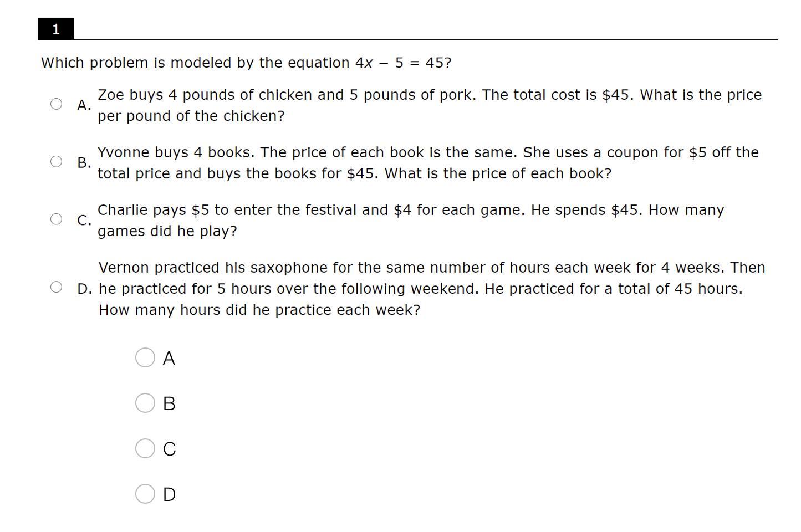801x532 pixels.
Task: Click the equation question prompt text
Action: pos(246,63)
